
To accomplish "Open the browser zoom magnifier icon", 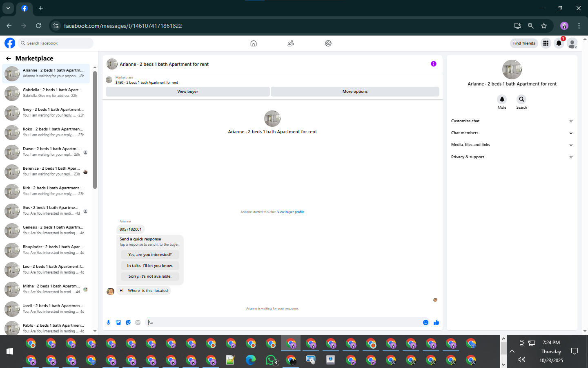I will [x=531, y=26].
